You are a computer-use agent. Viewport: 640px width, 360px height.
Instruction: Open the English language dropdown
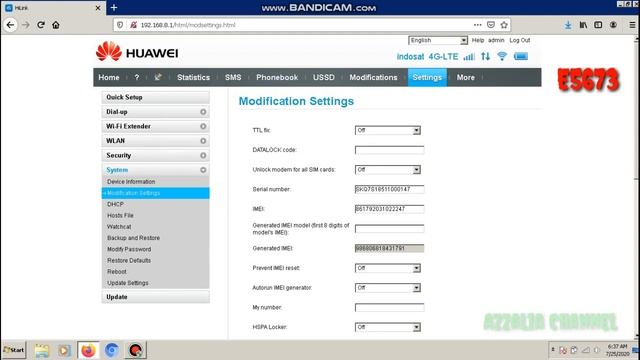(x=438, y=40)
